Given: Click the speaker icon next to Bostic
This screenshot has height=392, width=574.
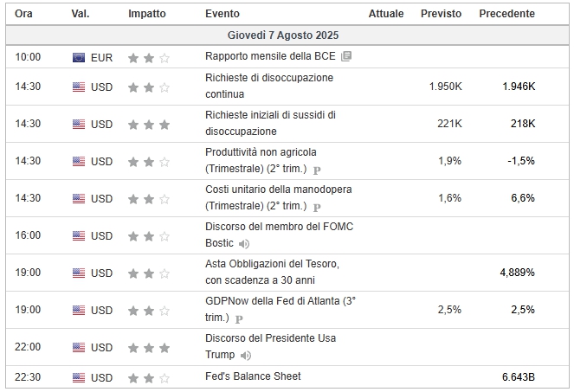Looking at the screenshot, I should (244, 244).
